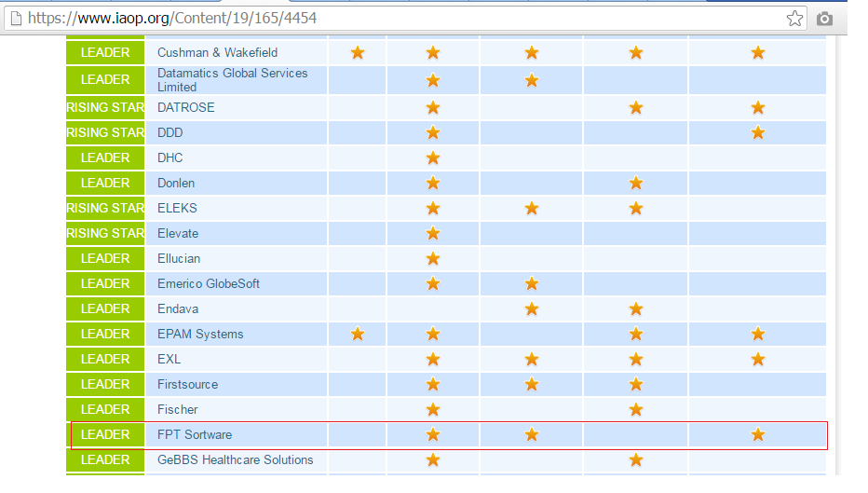This screenshot has height=493, width=868.
Task: Select the Donlen company name
Action: [176, 183]
